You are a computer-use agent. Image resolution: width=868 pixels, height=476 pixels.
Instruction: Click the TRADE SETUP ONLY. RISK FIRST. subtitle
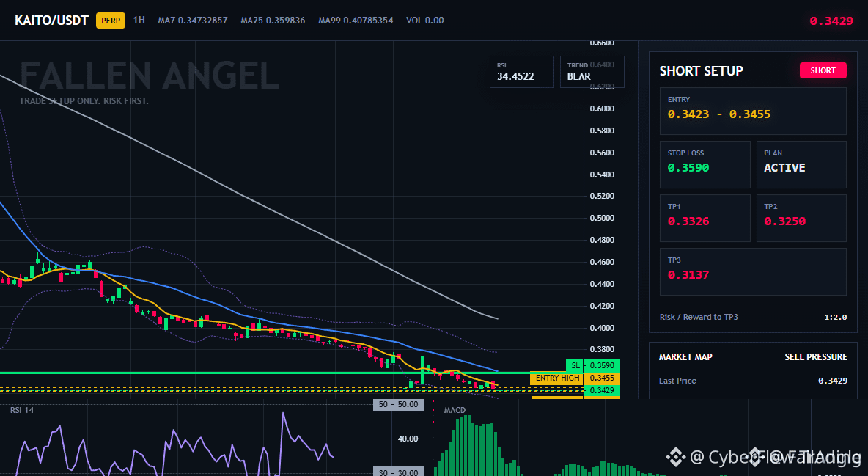tap(84, 101)
